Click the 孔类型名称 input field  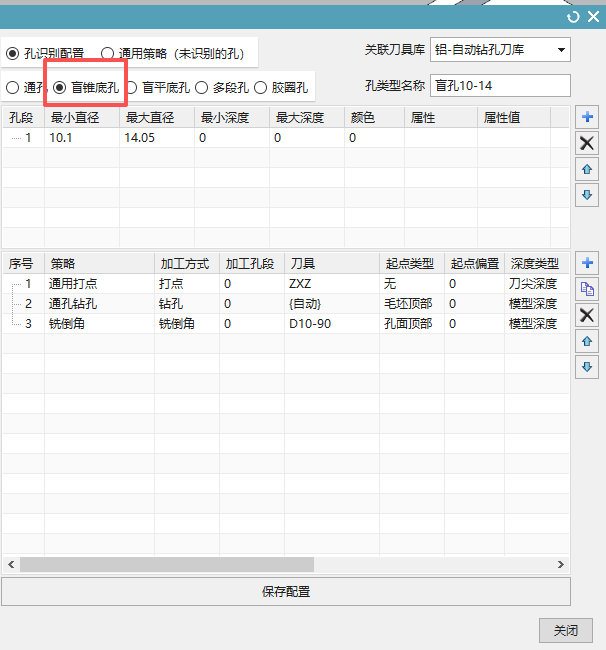[x=500, y=86]
